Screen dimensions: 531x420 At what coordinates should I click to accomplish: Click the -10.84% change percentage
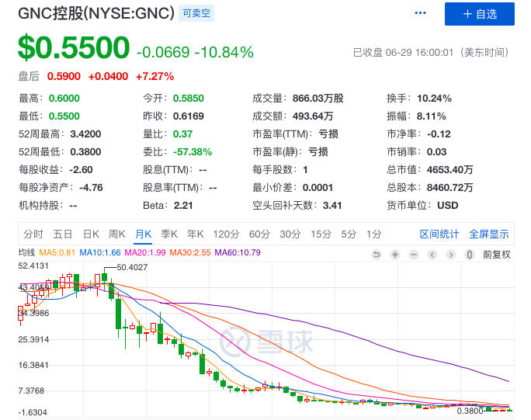click(224, 53)
